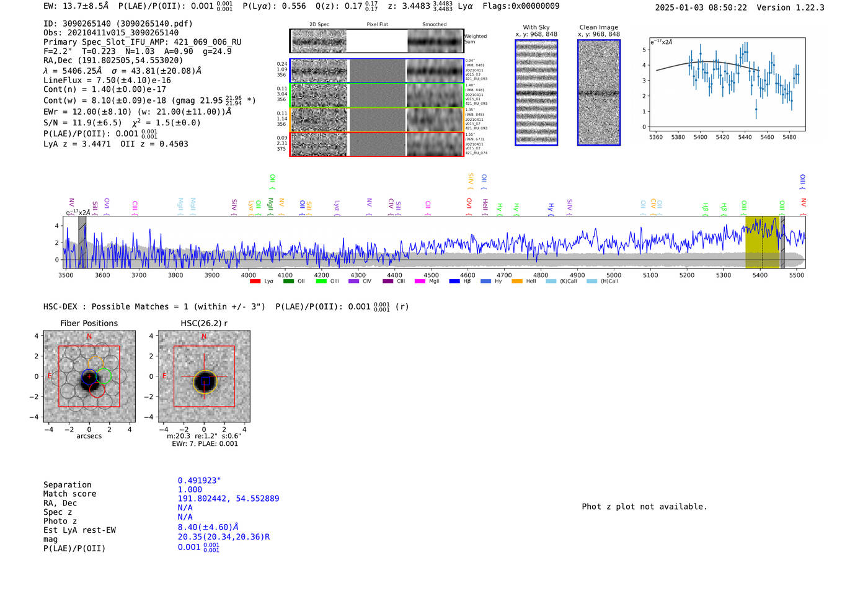Click the red Lyα legend color swatch

click(255, 282)
